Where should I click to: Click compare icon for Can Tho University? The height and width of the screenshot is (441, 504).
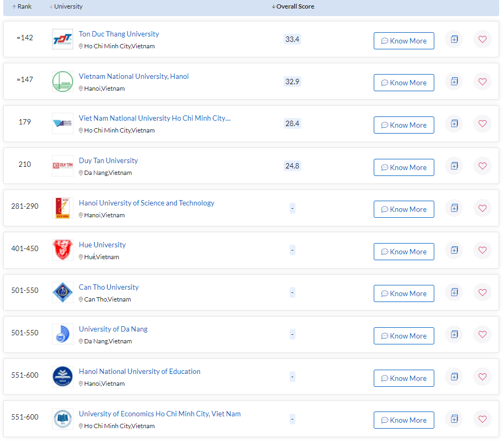pyautogui.click(x=454, y=292)
